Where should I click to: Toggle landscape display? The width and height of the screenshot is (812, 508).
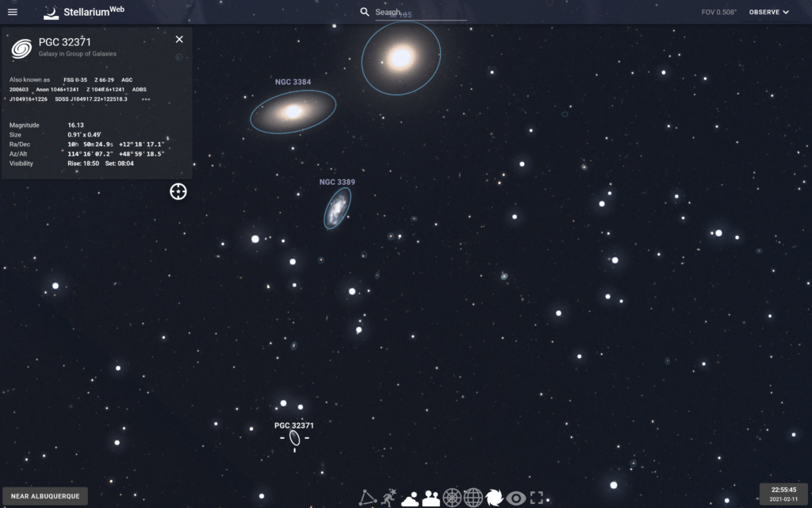point(431,498)
